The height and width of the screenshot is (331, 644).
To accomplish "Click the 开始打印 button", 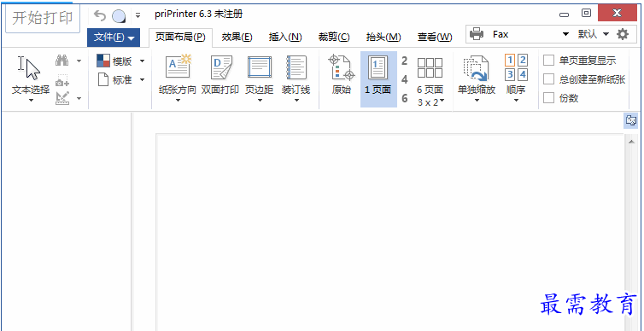I will click(x=43, y=19).
